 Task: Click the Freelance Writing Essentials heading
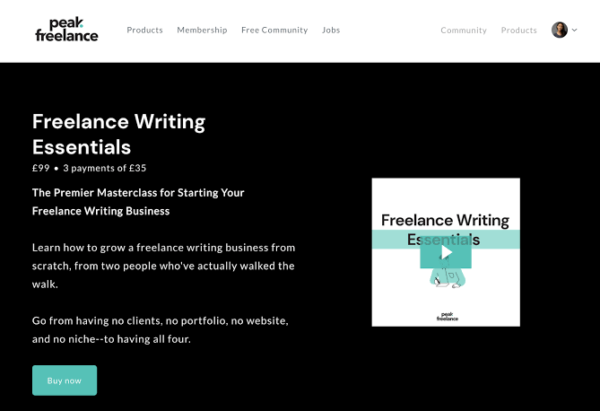(x=119, y=134)
